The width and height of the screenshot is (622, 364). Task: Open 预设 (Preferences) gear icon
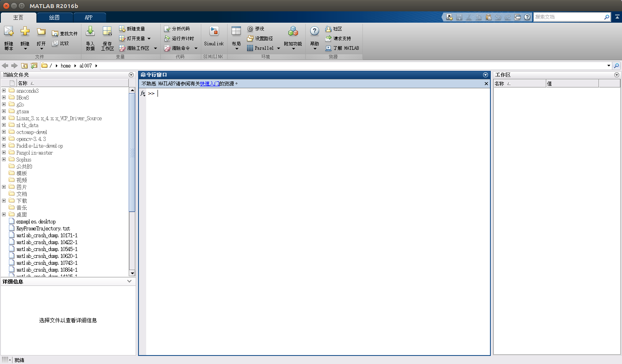(250, 29)
